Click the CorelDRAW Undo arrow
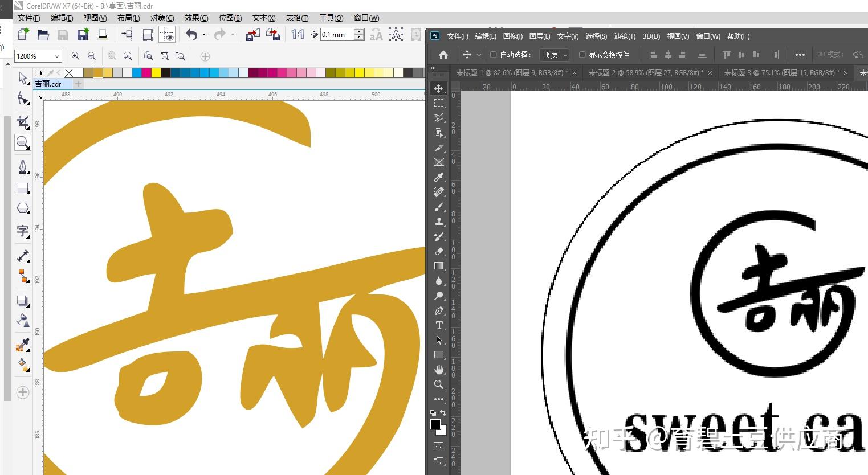Screen dimensions: 868x475 click(x=191, y=35)
